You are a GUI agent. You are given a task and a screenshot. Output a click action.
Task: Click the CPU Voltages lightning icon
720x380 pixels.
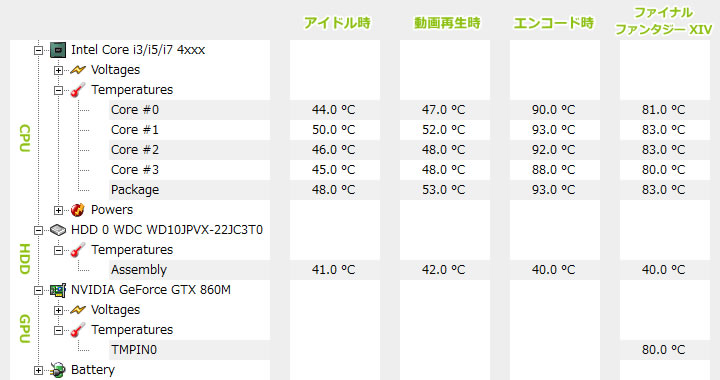[78, 70]
